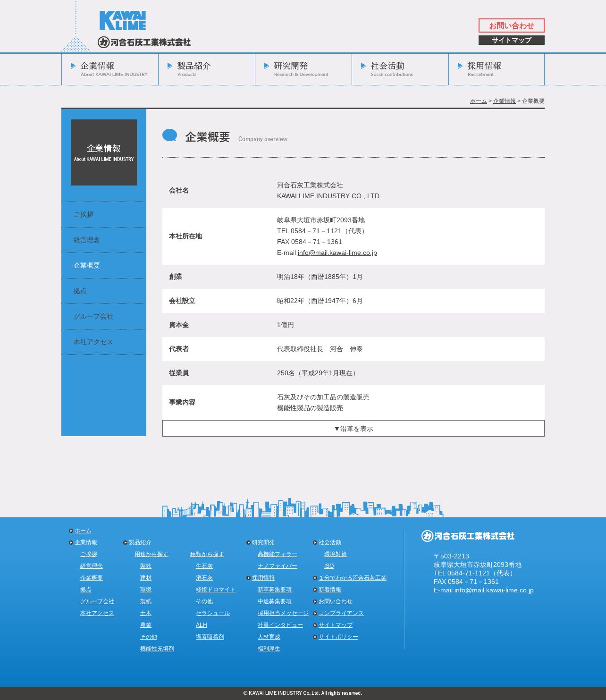Click footer 企業概要 link
This screenshot has height=700, width=606.
point(92,578)
